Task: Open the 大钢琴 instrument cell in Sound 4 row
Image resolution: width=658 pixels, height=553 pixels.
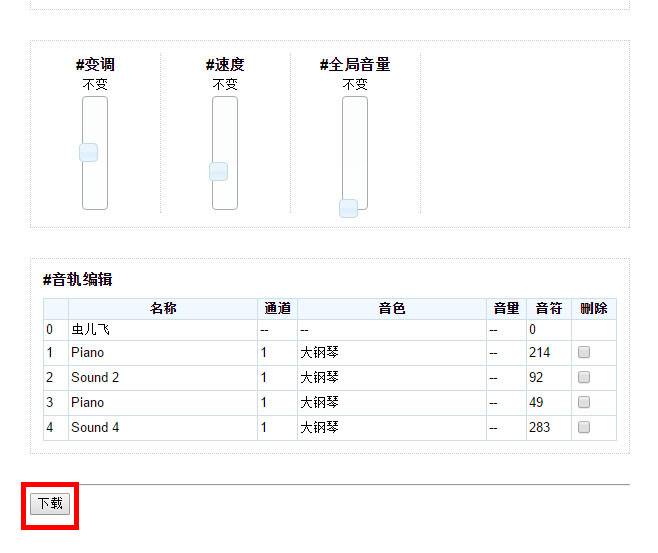Action: [x=320, y=428]
